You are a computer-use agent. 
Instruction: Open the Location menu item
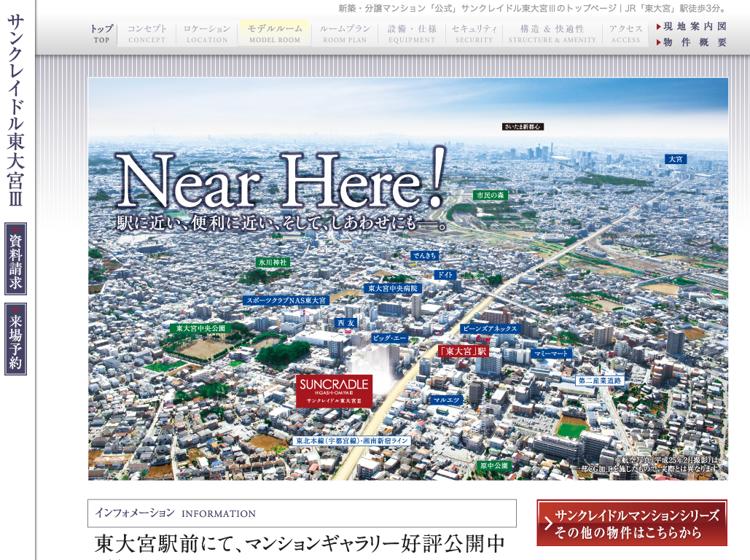pyautogui.click(x=207, y=34)
